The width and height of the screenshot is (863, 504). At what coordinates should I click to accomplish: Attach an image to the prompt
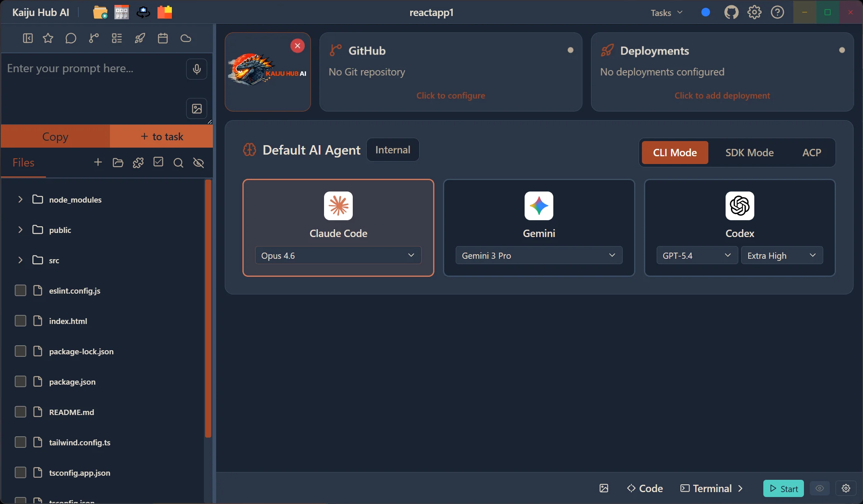click(197, 109)
